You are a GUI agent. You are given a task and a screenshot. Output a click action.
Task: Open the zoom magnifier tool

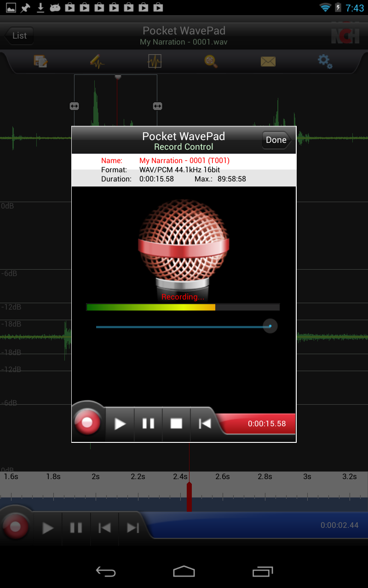(x=211, y=62)
